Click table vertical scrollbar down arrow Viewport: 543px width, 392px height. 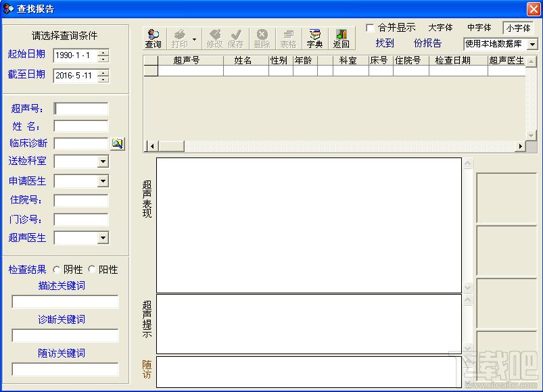tap(531, 135)
